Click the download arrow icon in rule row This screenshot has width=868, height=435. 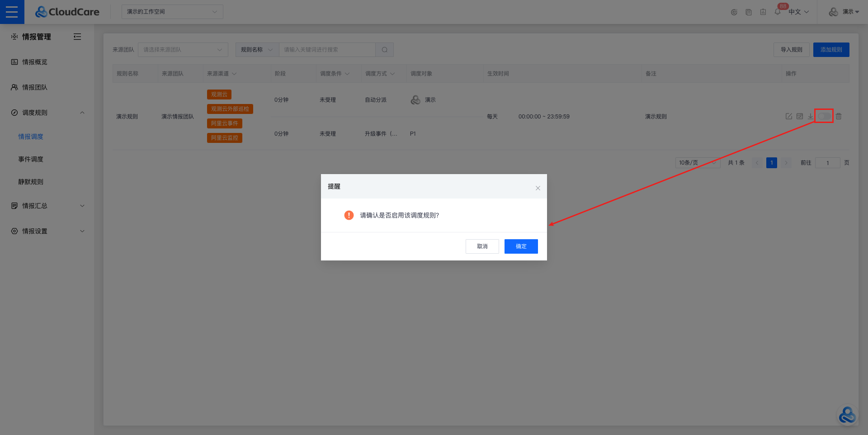(810, 116)
